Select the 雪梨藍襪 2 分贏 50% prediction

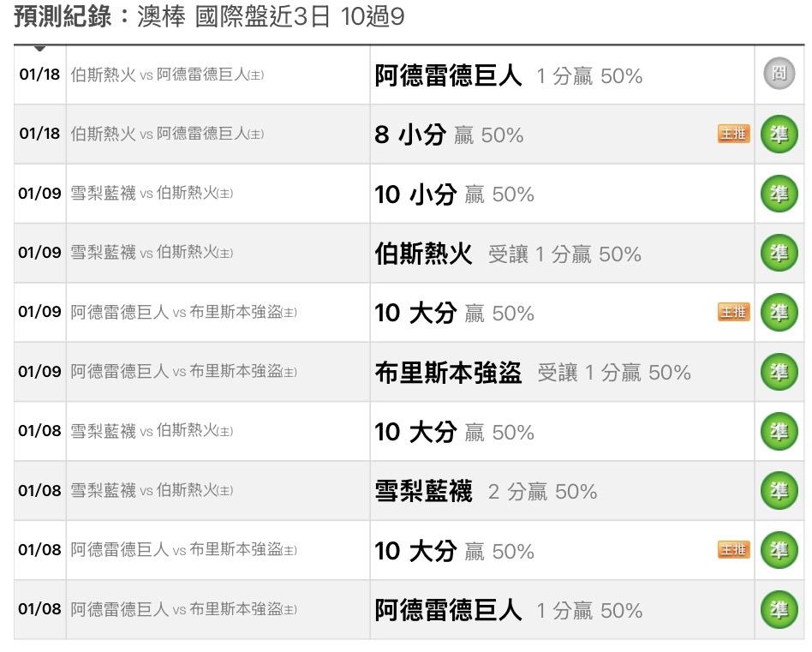coord(486,491)
